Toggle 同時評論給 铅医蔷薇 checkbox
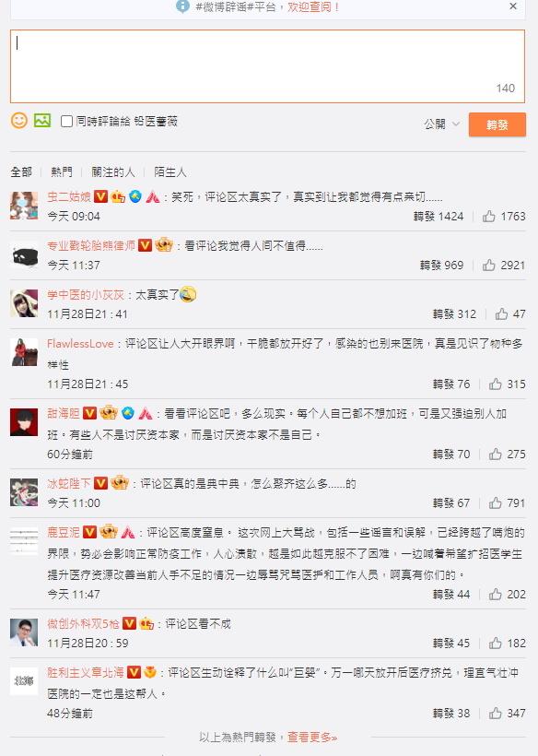Screen dimensions: 538x756 pos(67,121)
